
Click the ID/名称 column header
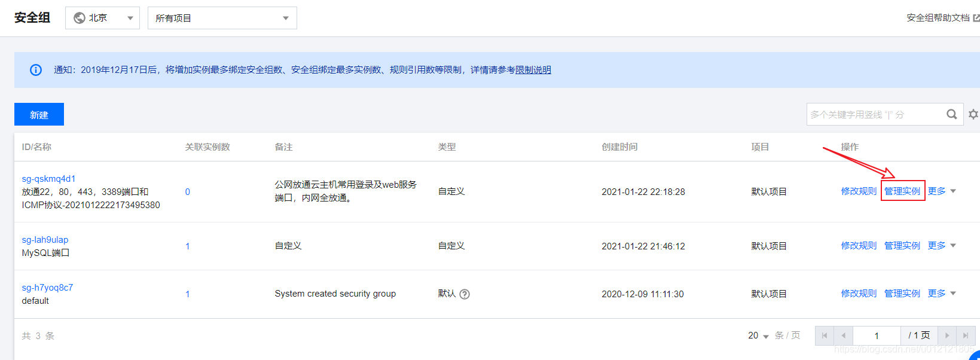(36, 147)
